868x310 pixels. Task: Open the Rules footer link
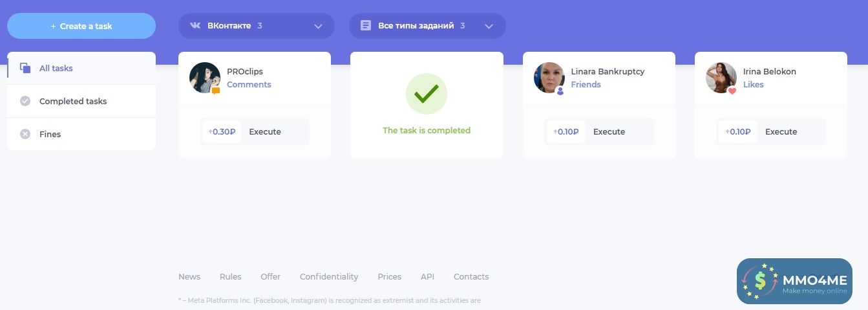point(230,276)
